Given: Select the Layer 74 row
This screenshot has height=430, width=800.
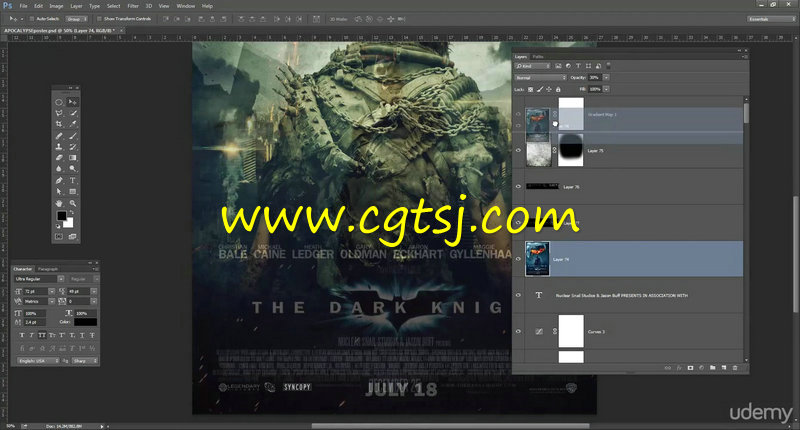Looking at the screenshot, I should [x=633, y=259].
